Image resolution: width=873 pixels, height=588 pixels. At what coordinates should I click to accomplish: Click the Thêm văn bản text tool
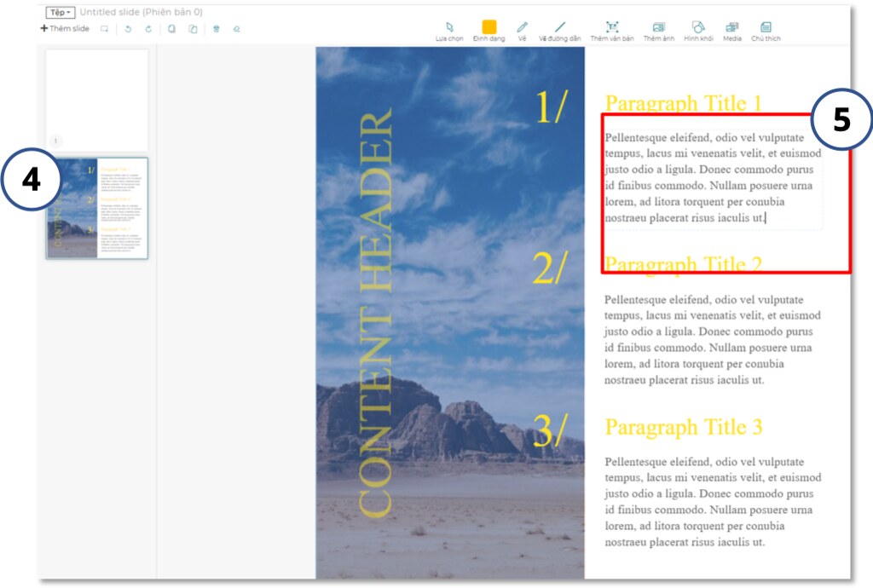(611, 28)
